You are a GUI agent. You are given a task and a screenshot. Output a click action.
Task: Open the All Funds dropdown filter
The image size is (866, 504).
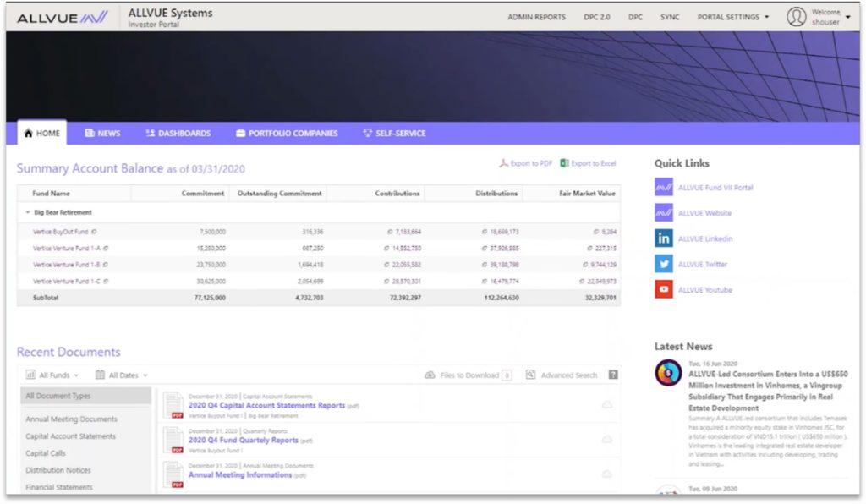(52, 375)
